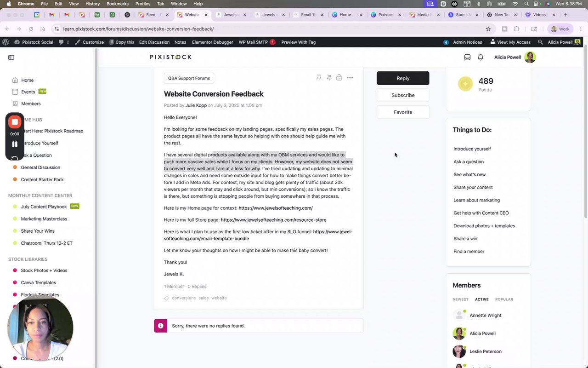The image size is (588, 368).
Task: Toggle the sidebar panel icon
Action: tap(11, 57)
